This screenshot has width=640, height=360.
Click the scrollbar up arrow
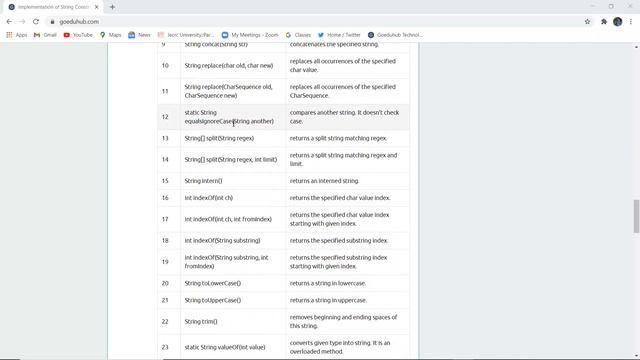click(636, 47)
